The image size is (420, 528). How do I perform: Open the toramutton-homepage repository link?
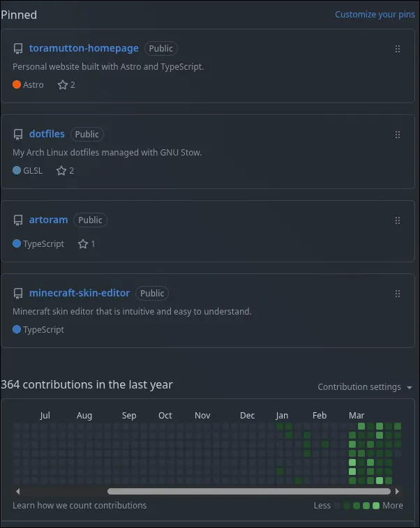[84, 48]
